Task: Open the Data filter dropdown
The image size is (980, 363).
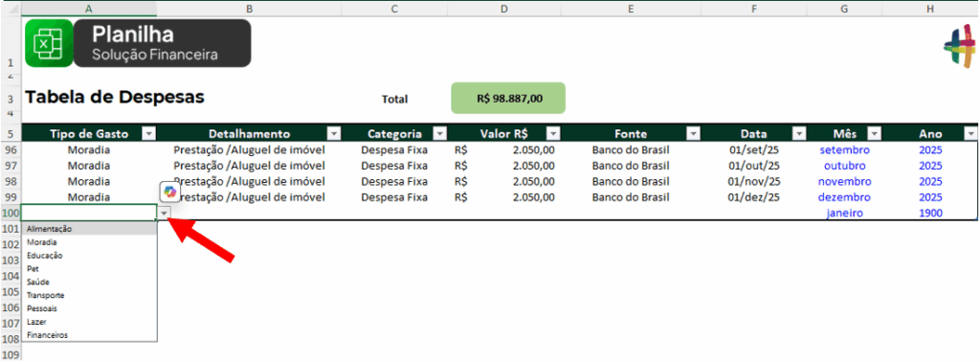Action: pos(799,134)
